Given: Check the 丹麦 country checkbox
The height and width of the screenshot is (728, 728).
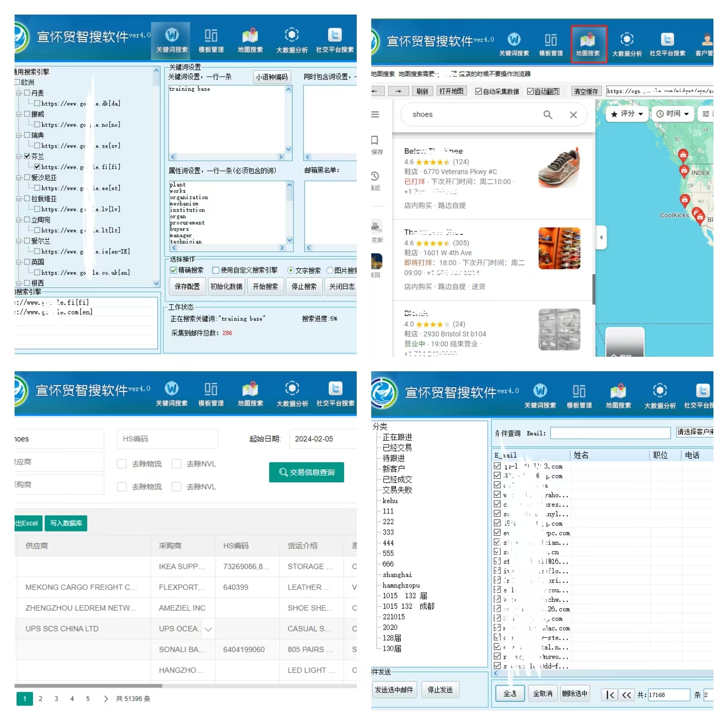Looking at the screenshot, I should click(28, 93).
